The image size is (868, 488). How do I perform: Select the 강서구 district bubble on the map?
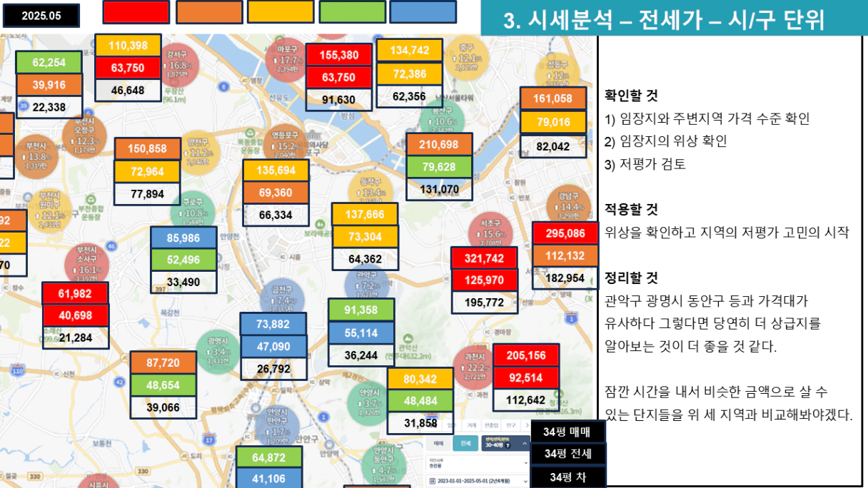[177, 63]
